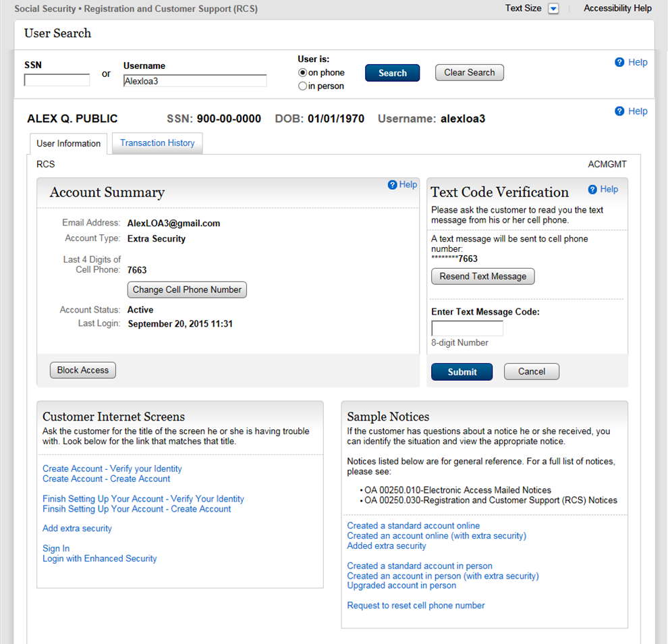Viewport: 668px width, 644px height.
Task: Open 'Request to reset cell phone number' notice
Action: [x=416, y=606]
